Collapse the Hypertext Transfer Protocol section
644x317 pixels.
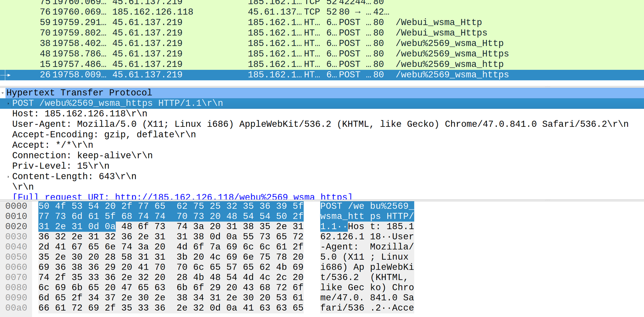[x=3, y=93]
